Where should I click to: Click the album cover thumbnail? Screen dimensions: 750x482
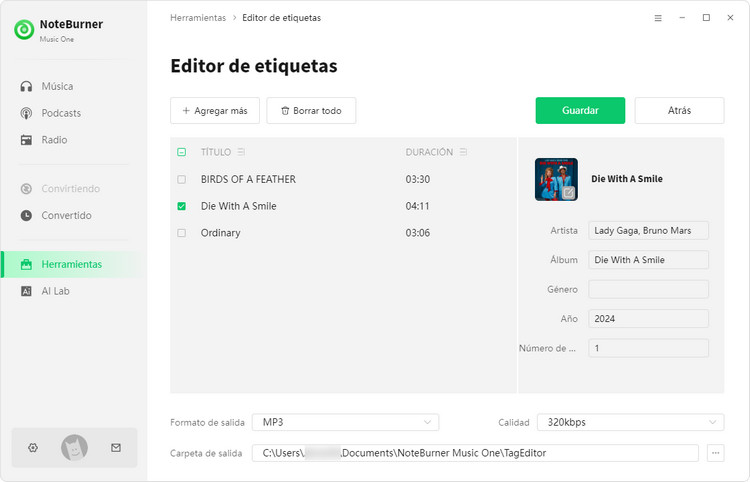tap(556, 179)
